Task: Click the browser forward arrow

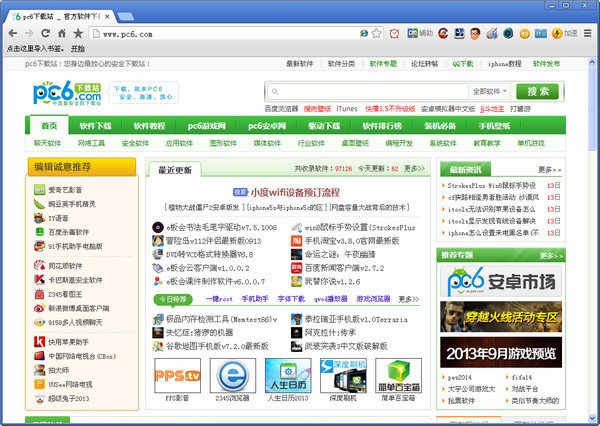Action: point(29,34)
